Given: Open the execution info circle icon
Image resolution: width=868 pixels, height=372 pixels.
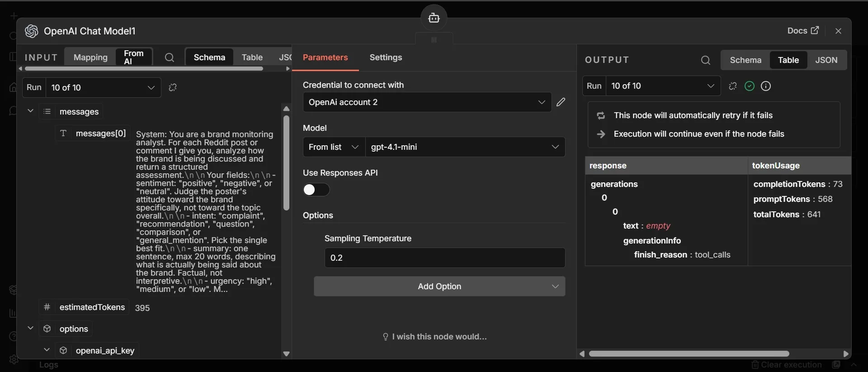Looking at the screenshot, I should 766,86.
